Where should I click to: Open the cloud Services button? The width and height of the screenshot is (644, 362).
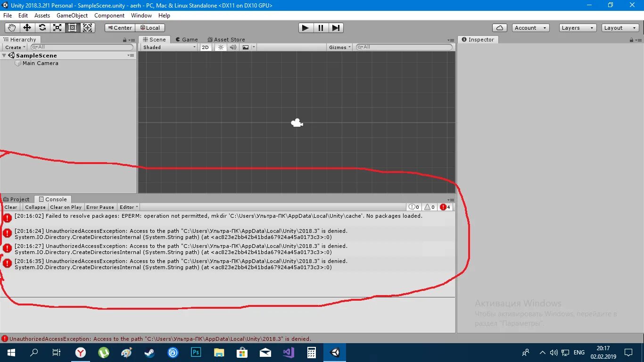499,28
